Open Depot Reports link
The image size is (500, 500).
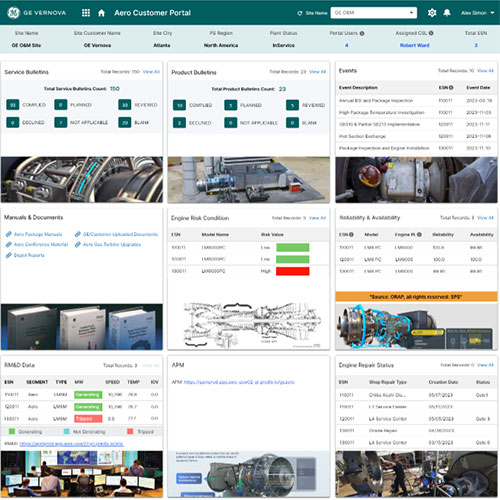[29, 255]
